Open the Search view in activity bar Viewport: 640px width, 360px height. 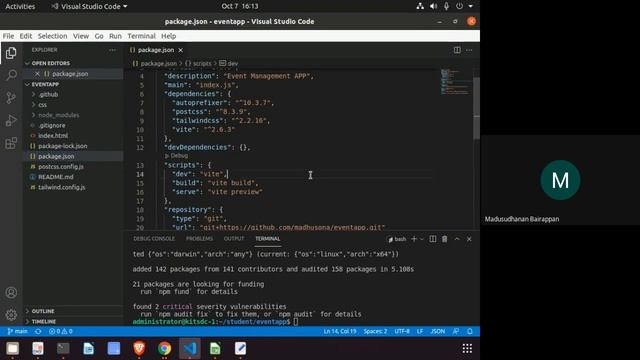11,75
